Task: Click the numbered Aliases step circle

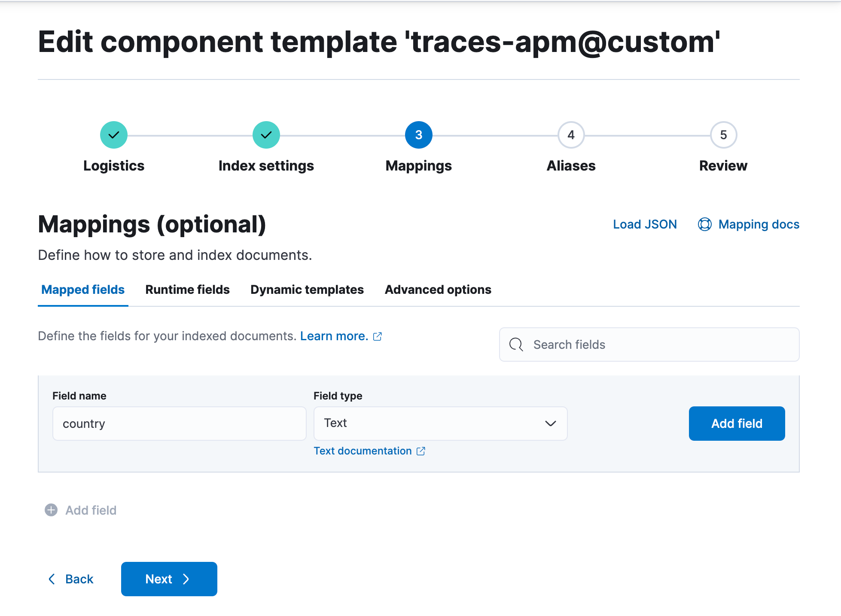Action: [571, 134]
